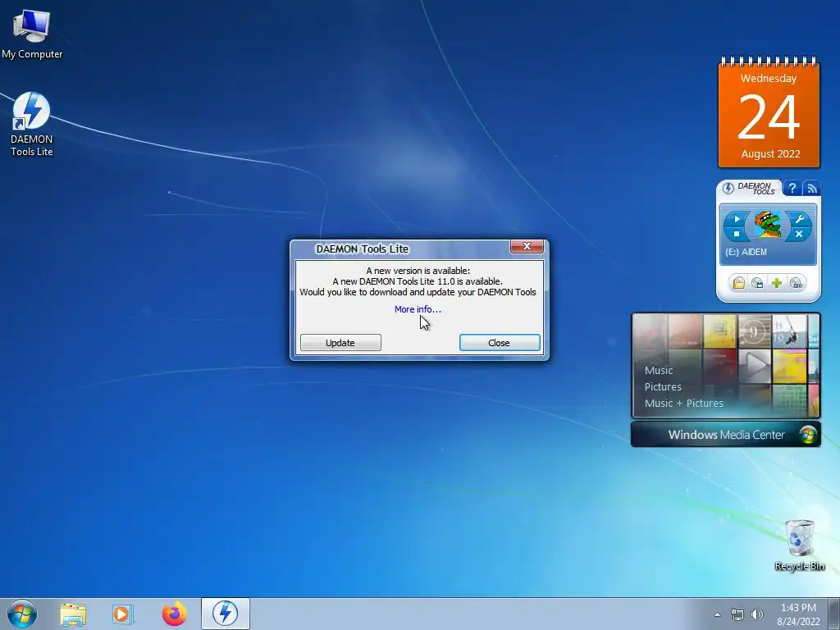840x630 pixels.
Task: Open Windows Explorer from the taskbar
Action: [72, 614]
